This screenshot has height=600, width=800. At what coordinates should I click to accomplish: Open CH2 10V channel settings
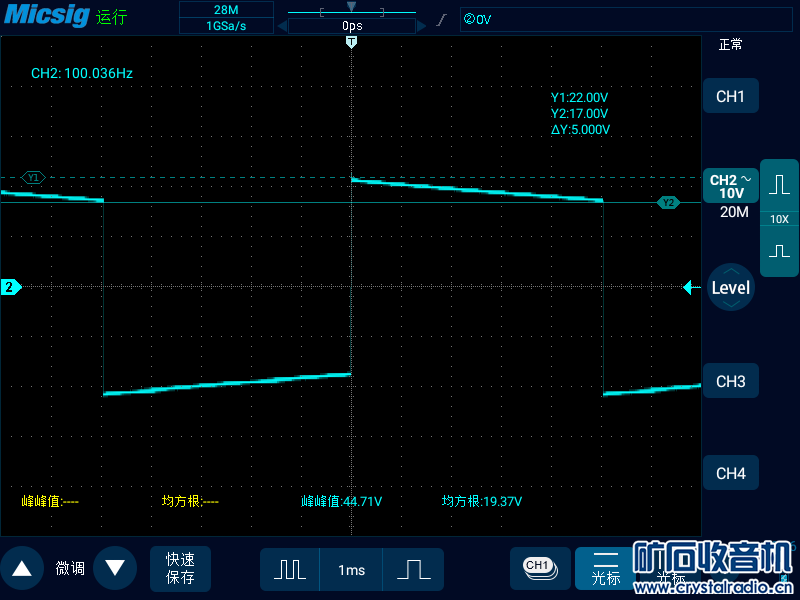click(x=731, y=186)
